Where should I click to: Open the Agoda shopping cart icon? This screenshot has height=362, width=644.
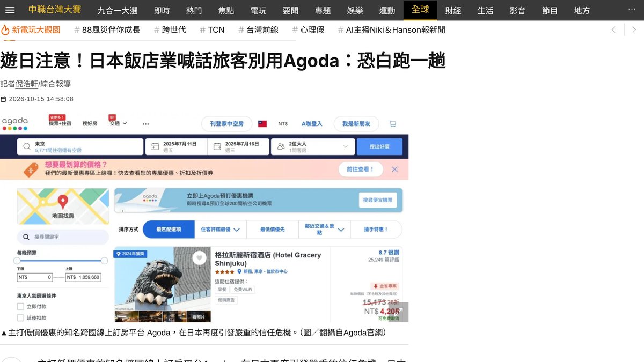392,124
